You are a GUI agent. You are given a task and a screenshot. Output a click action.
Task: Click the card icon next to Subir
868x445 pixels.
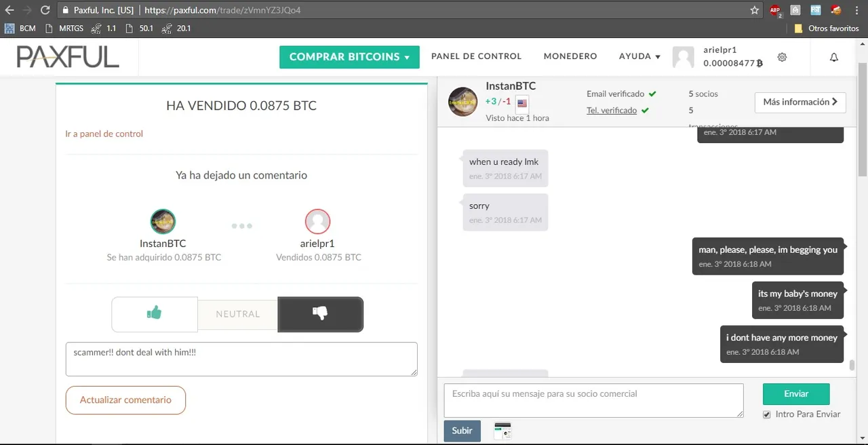(x=502, y=431)
